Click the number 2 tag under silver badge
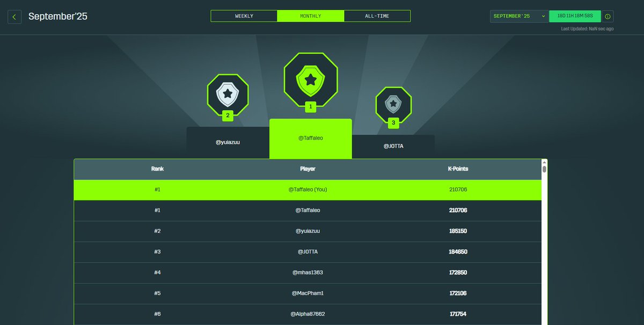644x325 pixels. 228,116
